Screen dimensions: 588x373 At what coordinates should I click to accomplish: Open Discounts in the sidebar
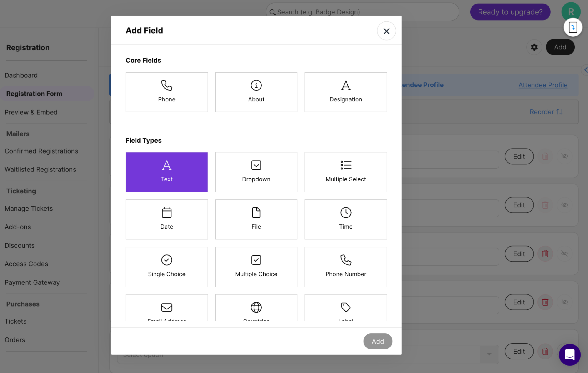point(19,245)
